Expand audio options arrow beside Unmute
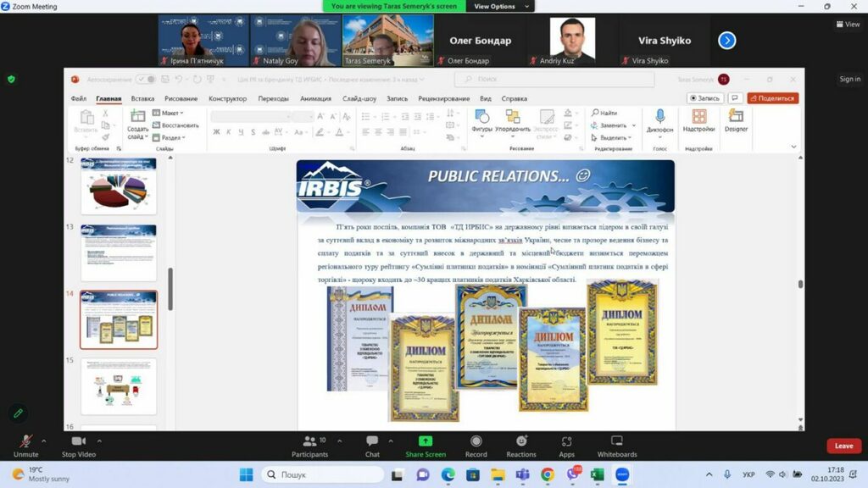Image resolution: width=868 pixels, height=488 pixels. [x=44, y=441]
